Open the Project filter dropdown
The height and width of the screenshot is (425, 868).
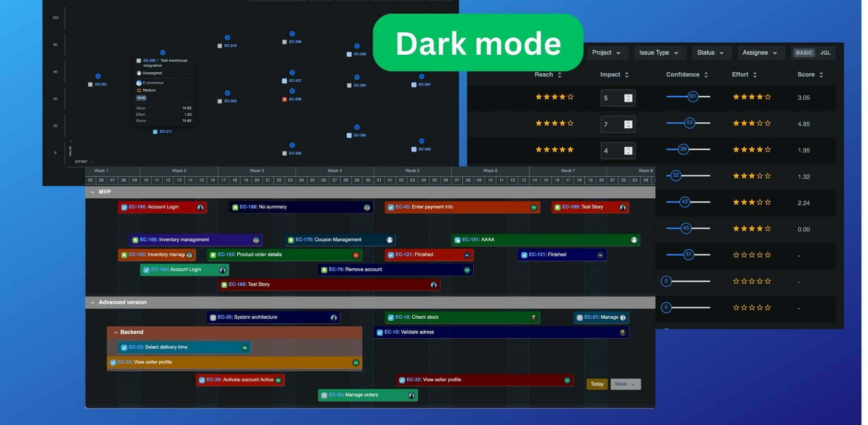point(606,52)
